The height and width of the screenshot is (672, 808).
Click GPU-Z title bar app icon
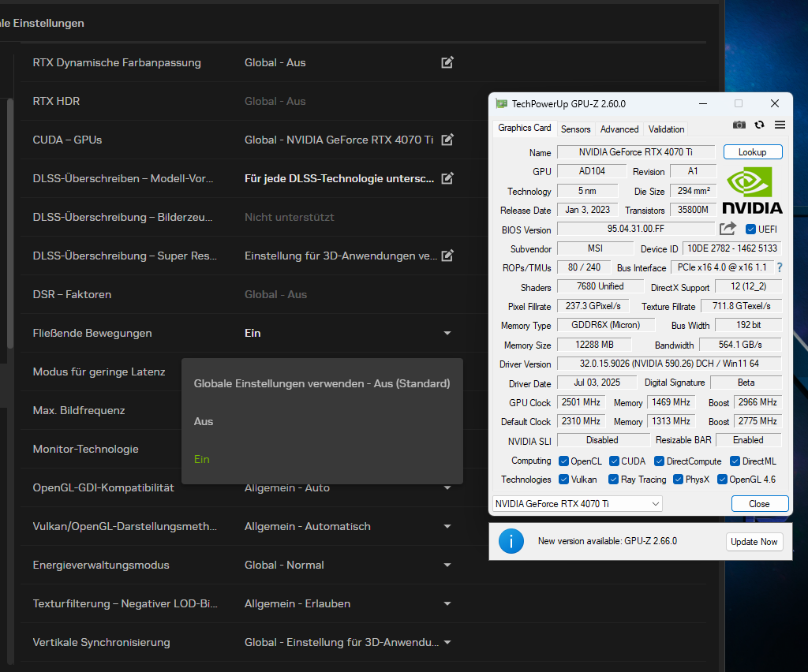(501, 103)
